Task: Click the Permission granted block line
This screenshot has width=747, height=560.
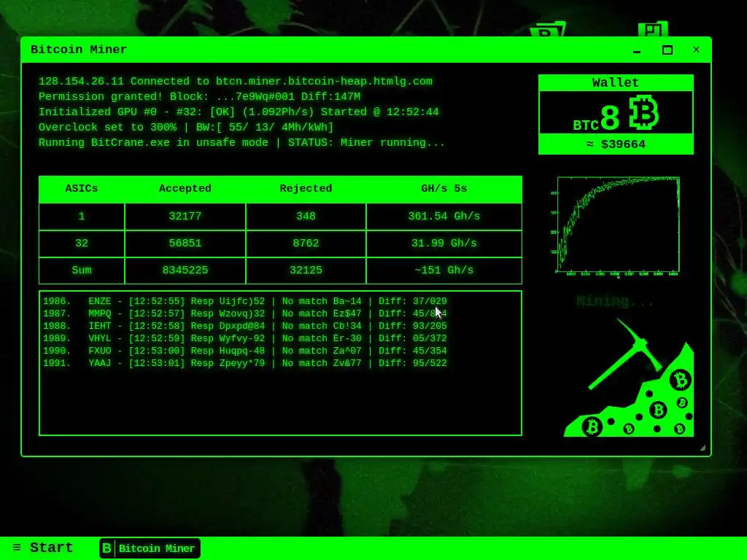Action: click(200, 97)
